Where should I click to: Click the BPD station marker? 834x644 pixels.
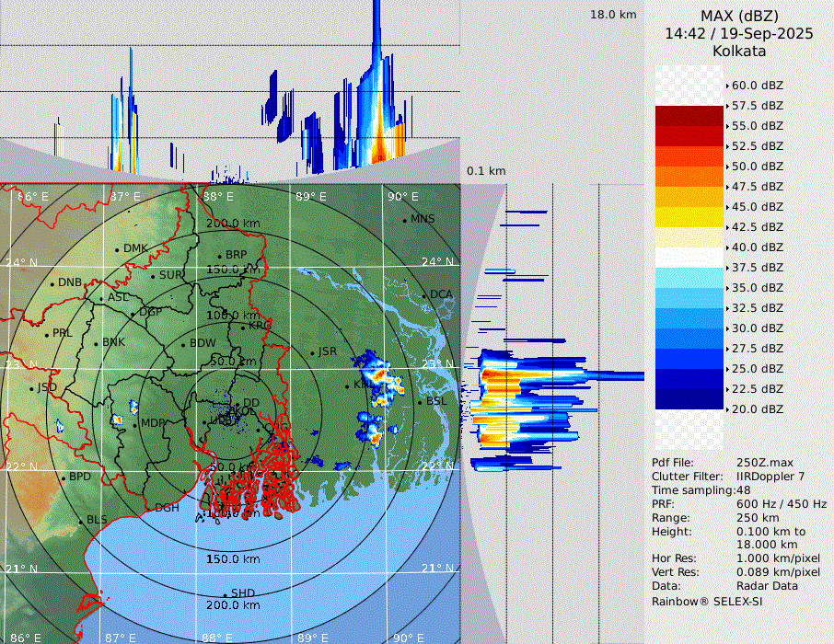(64, 478)
